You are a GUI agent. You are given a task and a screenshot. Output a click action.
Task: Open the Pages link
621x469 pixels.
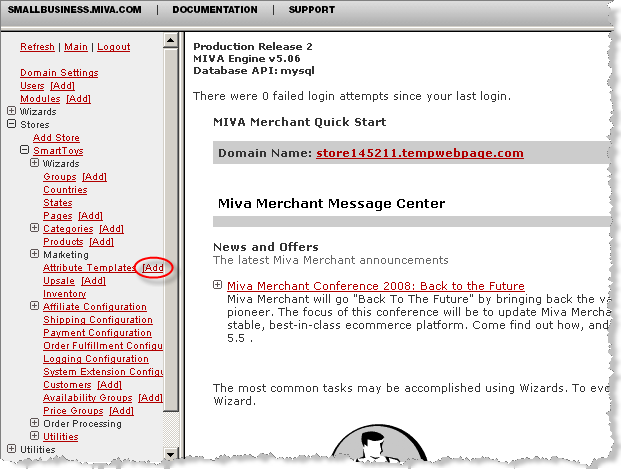point(58,216)
